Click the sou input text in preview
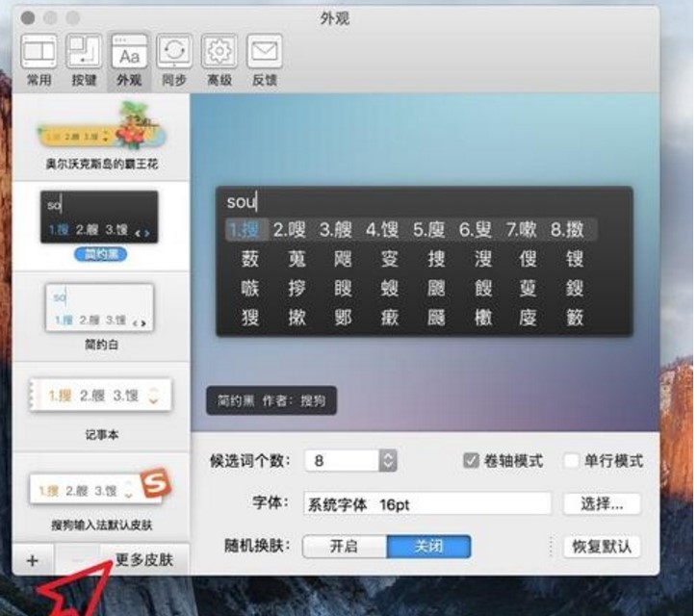The height and width of the screenshot is (616, 697). (242, 202)
